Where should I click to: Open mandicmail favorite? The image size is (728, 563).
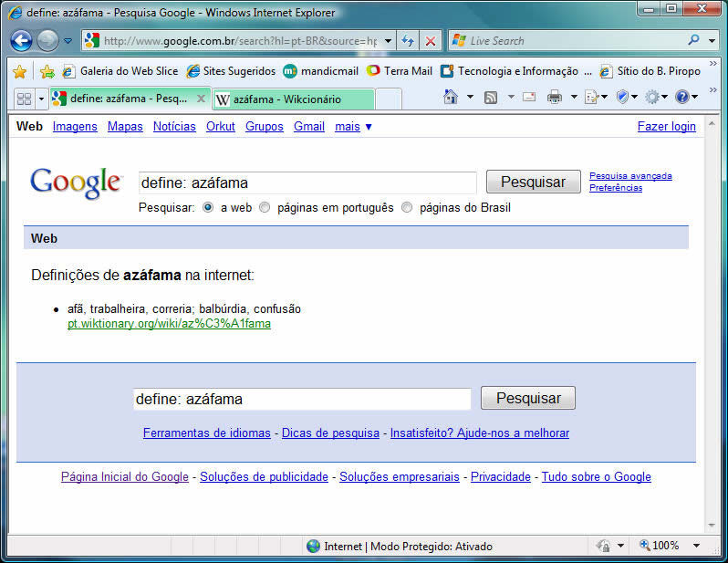pyautogui.click(x=320, y=71)
